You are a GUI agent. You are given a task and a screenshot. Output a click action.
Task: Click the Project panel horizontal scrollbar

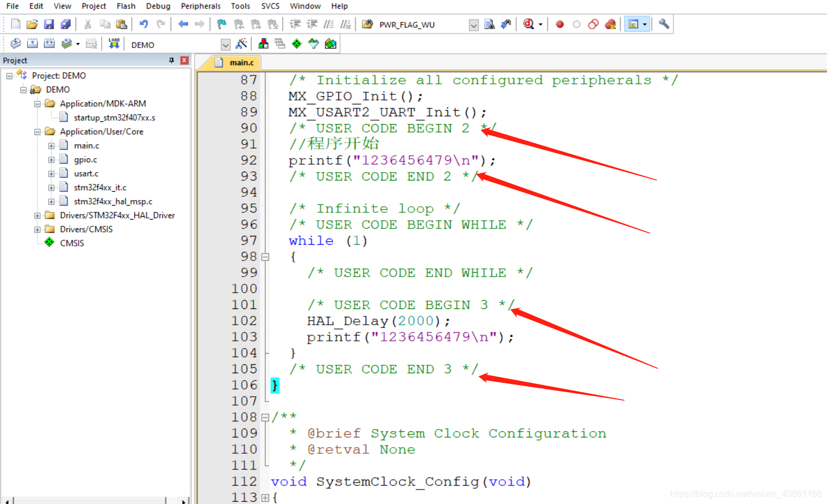coord(90,500)
